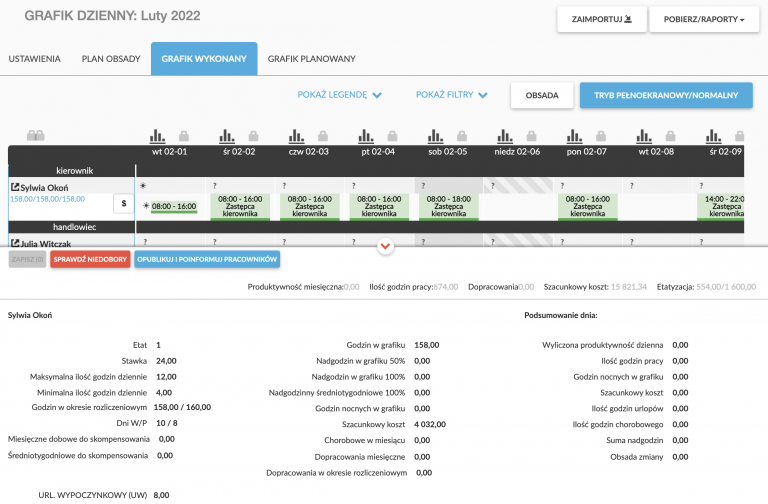Select Sylwia's shift on czw 02-03

310,207
